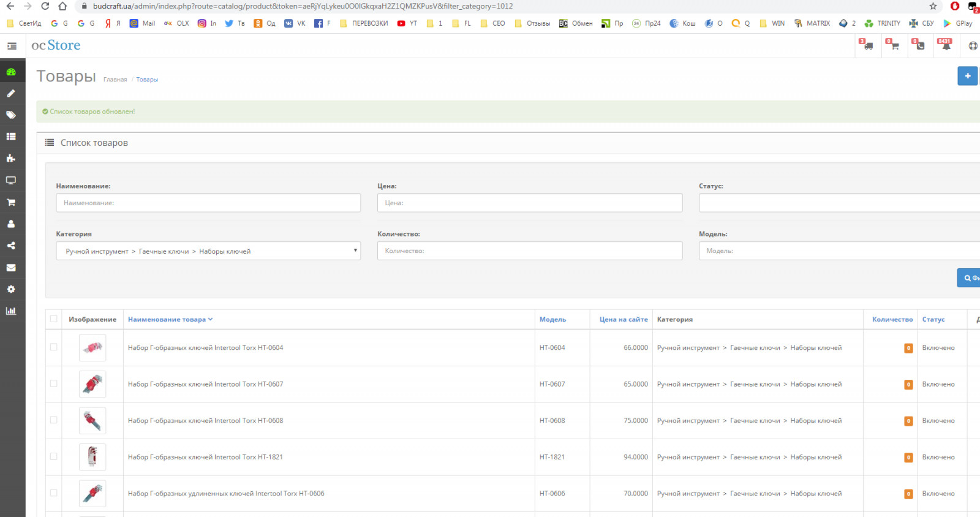Click the Товары breadcrumb link

147,80
